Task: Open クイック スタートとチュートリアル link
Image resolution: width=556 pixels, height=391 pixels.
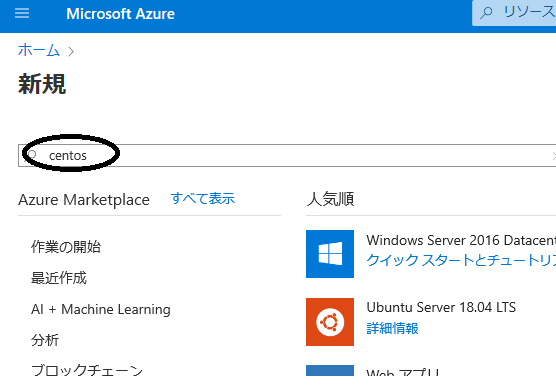Action: (x=461, y=260)
